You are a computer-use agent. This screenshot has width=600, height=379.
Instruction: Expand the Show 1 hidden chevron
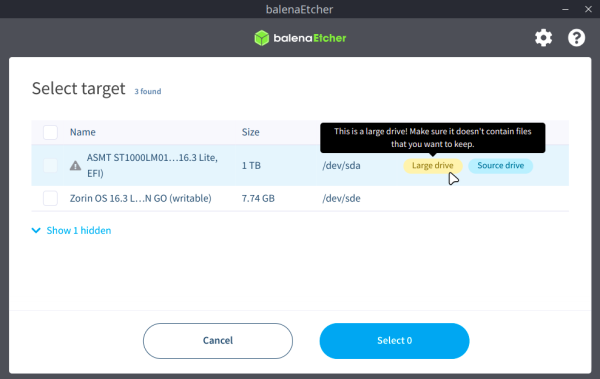[36, 230]
